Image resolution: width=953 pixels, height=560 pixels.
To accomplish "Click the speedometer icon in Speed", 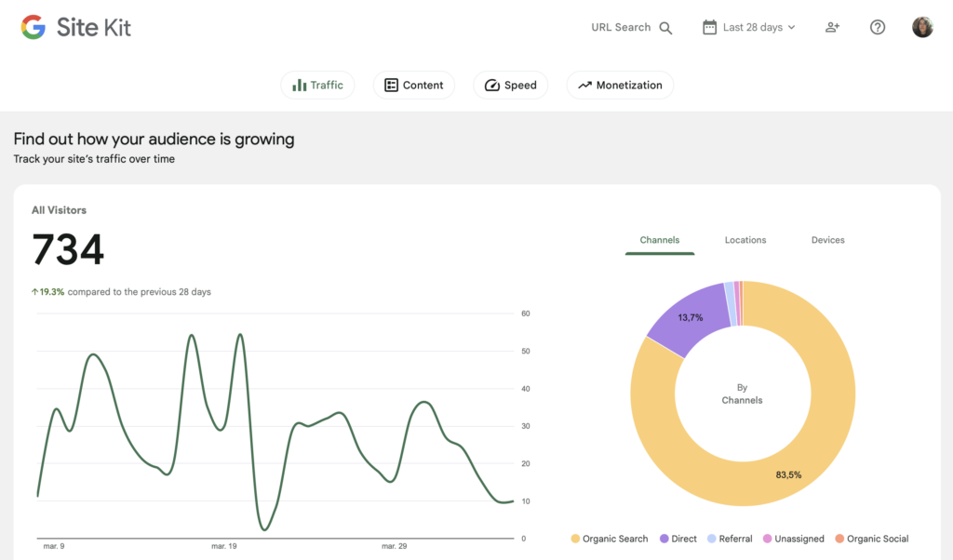I will pos(491,85).
